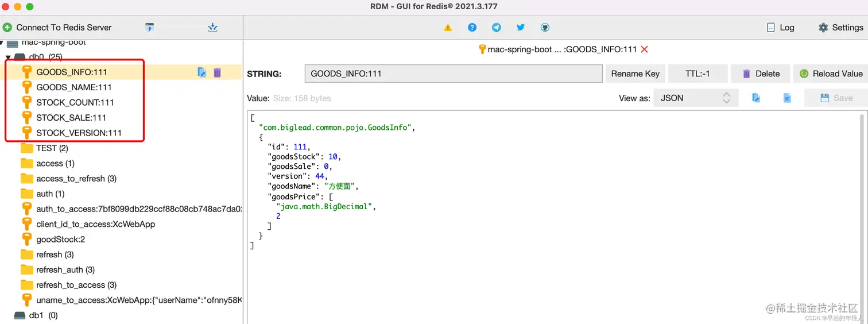The image size is (868, 324).
Task: Click edit icon on GOODS_INFO:111 row
Action: pyautogui.click(x=202, y=72)
